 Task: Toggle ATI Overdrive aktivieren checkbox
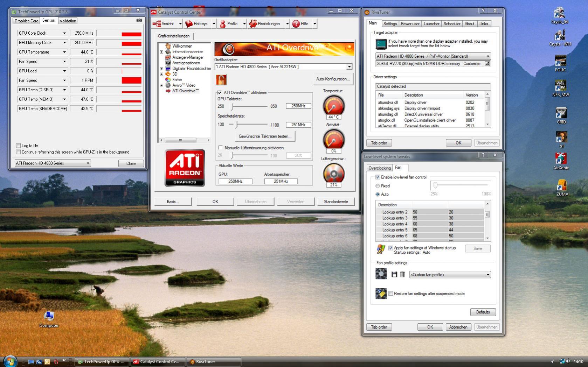click(220, 93)
